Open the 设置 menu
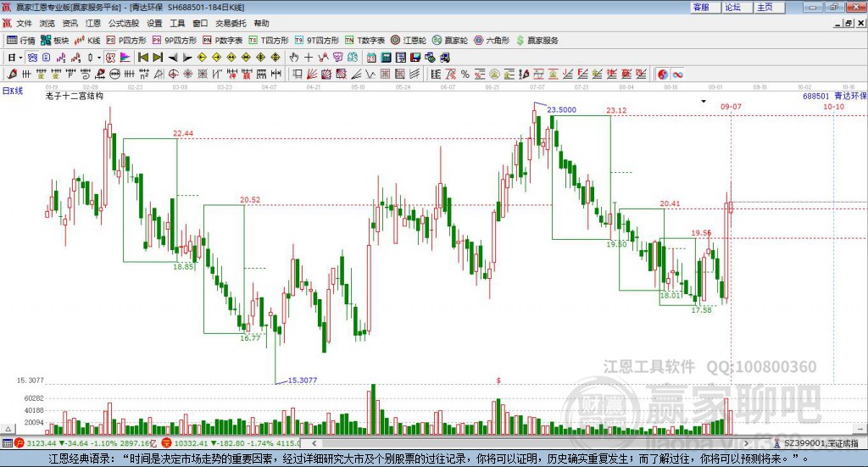This screenshot has width=868, height=467. pyautogui.click(x=154, y=23)
